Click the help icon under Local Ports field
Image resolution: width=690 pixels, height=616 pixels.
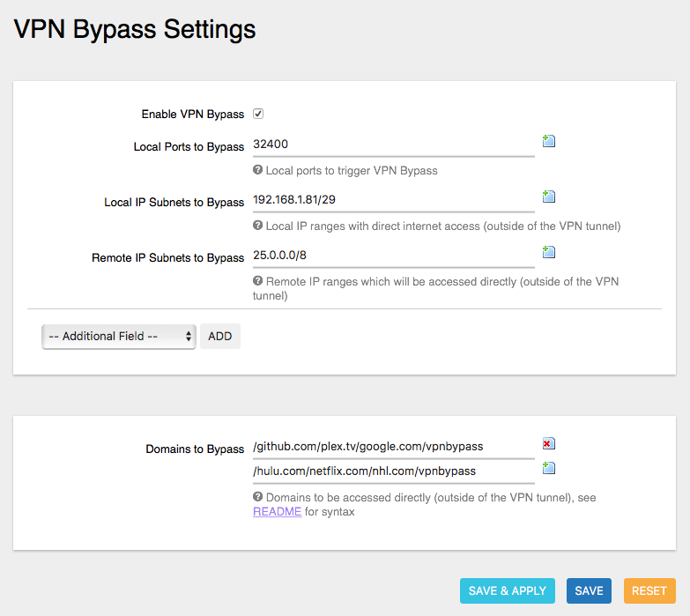pos(258,170)
